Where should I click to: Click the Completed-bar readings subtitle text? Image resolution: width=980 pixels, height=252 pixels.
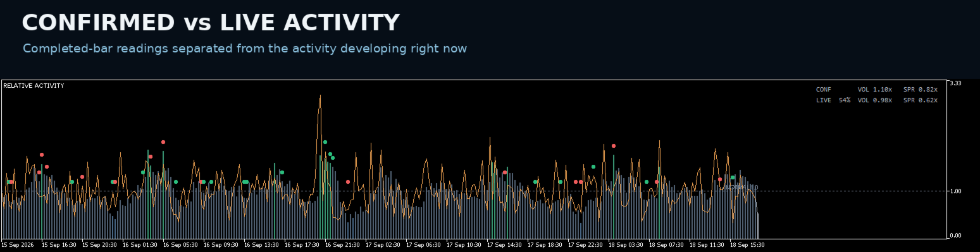coord(245,49)
